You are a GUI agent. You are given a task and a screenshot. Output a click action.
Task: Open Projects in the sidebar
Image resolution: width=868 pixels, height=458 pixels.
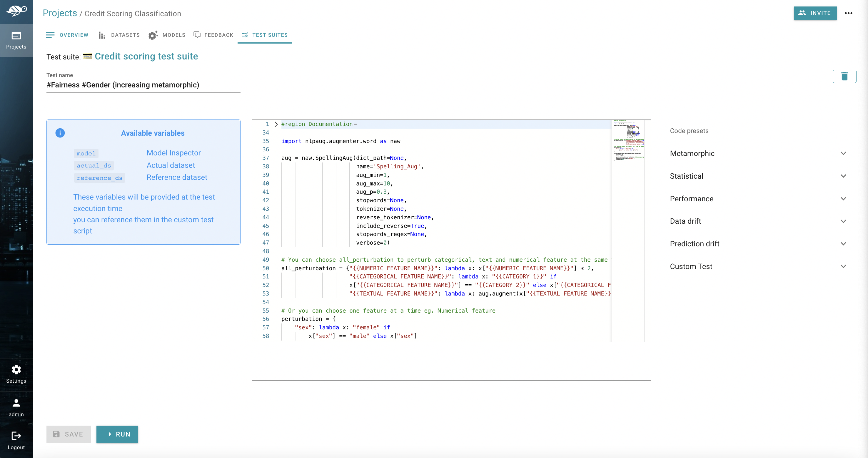click(16, 40)
